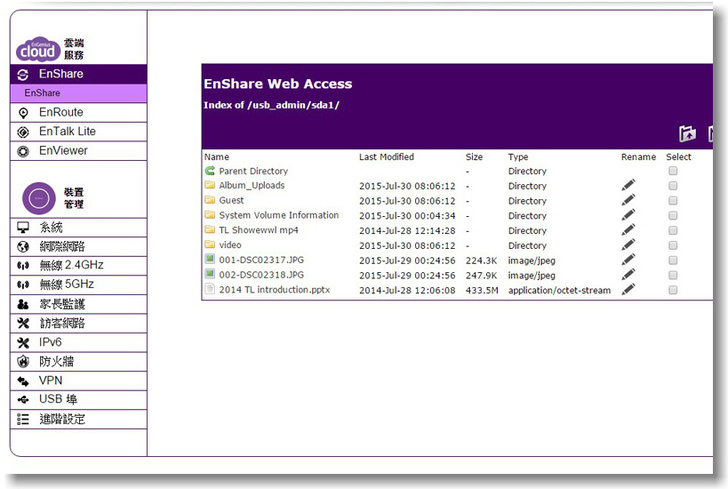The width and height of the screenshot is (728, 489).
Task: Tick the select checkbox for Guest folder
Action: (673, 201)
